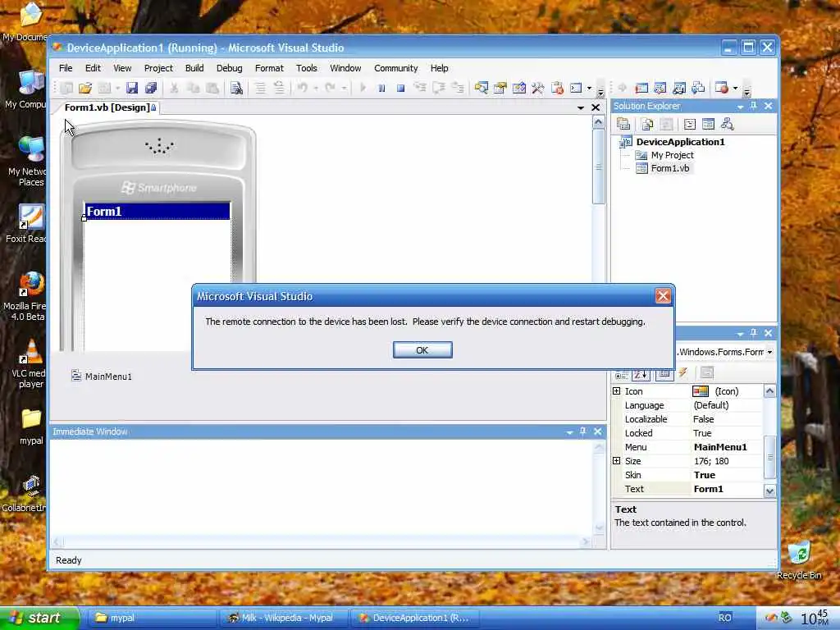Viewport: 840px width, 630px height.
Task: Click the designer vertical scrollbar thumb
Action: tap(598, 167)
